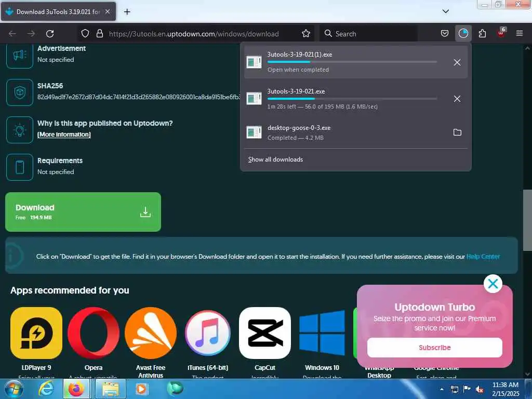This screenshot has width=532, height=399.
Task: Open the CapCut app icon
Action: (x=265, y=333)
